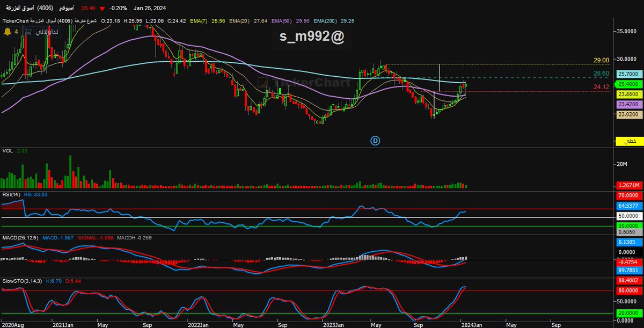The height and width of the screenshot is (328, 644).
Task: Click the beige 23.0200 price tag
Action: tap(630, 114)
